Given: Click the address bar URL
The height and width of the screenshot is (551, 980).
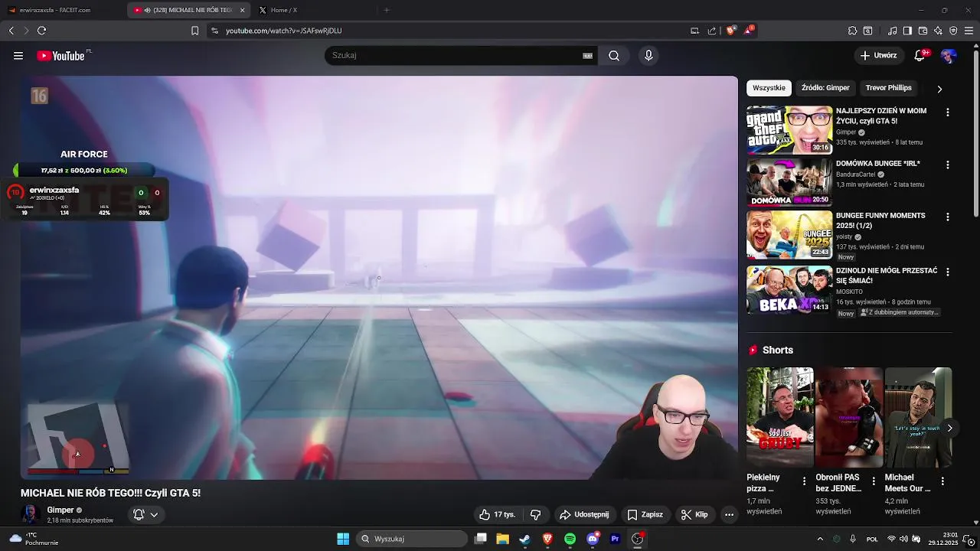Looking at the screenshot, I should [284, 31].
